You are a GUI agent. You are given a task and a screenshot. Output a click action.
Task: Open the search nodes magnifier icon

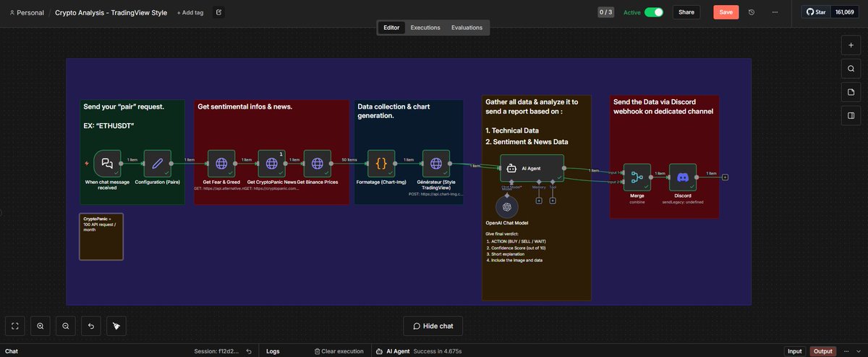point(851,69)
